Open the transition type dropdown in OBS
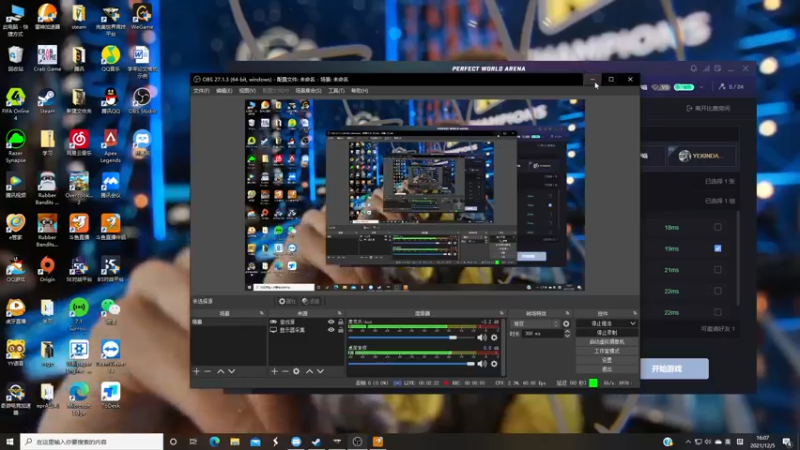 pos(536,323)
